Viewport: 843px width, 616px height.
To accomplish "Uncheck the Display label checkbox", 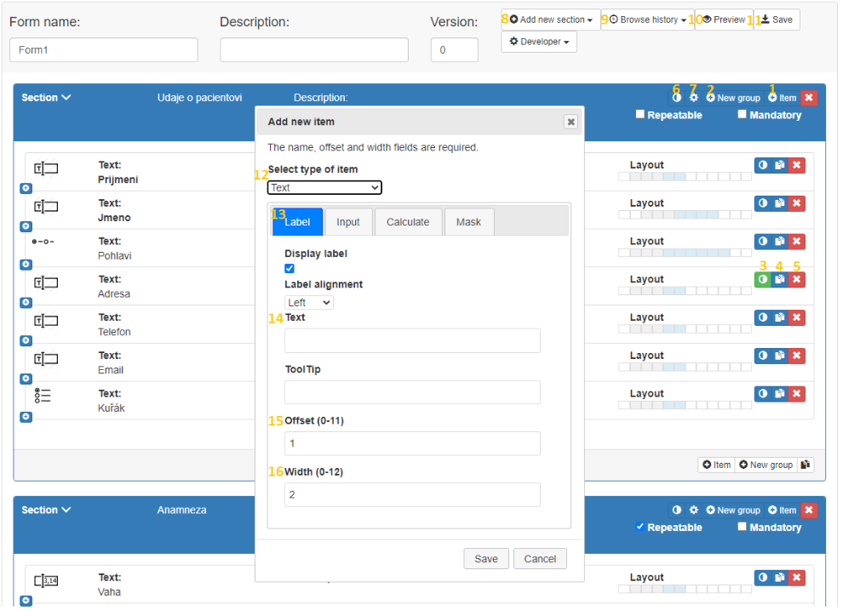I will pos(290,269).
